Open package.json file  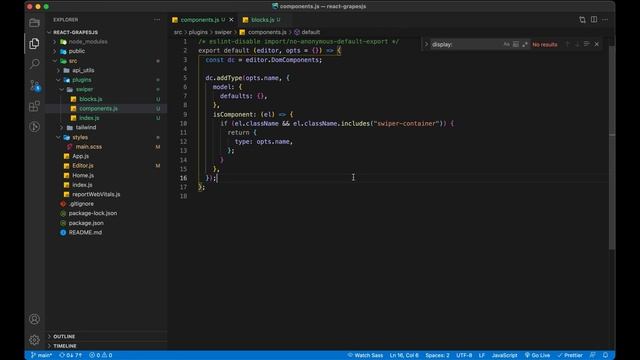pos(86,223)
